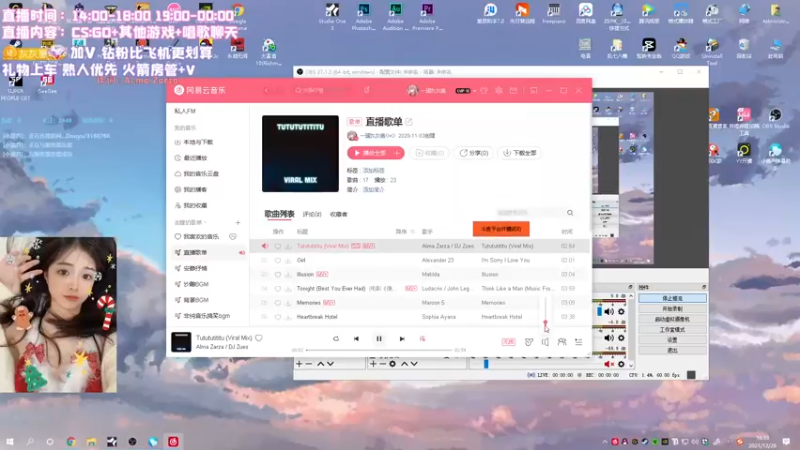800x450 pixels.
Task: Click the Share playlist button
Action: click(474, 153)
